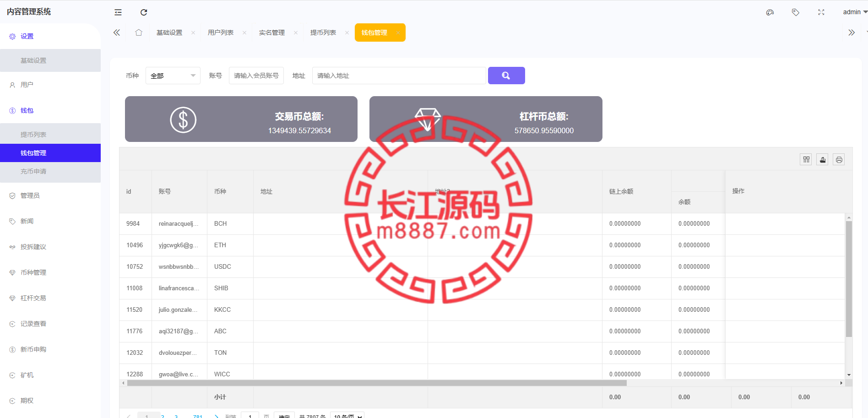The width and height of the screenshot is (868, 418).
Task: Open the 记录查看 sidebar menu
Action: click(50, 324)
